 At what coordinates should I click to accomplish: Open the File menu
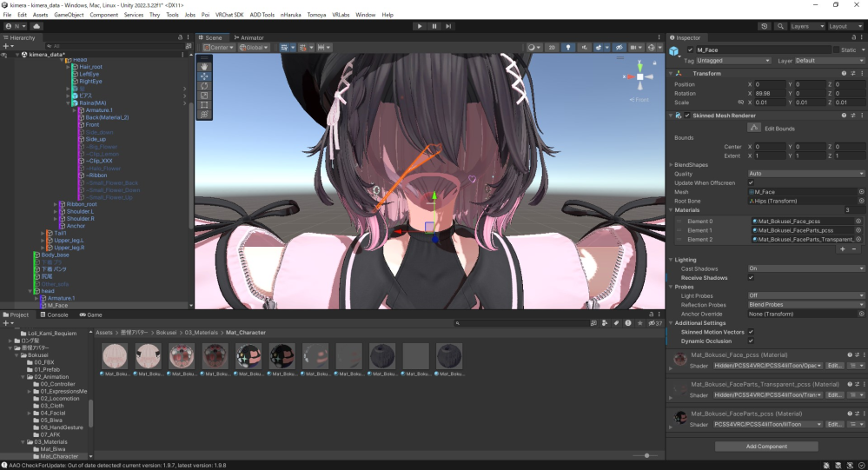[7, 15]
